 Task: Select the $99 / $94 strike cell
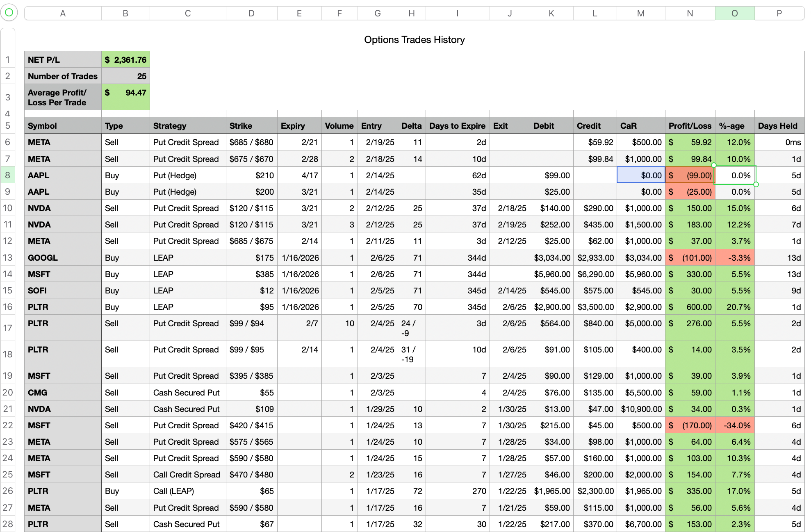251,328
